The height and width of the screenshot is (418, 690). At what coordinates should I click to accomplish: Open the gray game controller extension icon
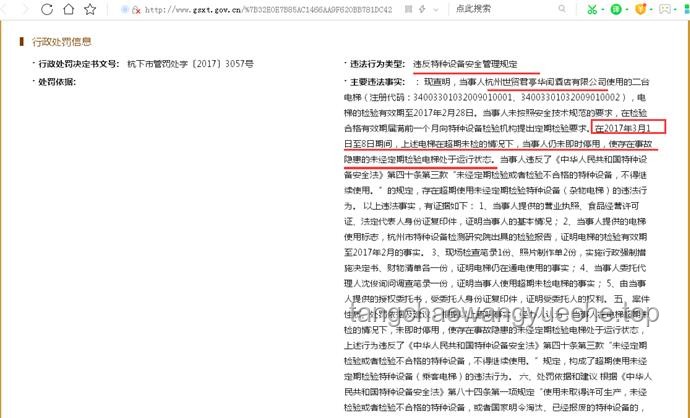tap(665, 9)
